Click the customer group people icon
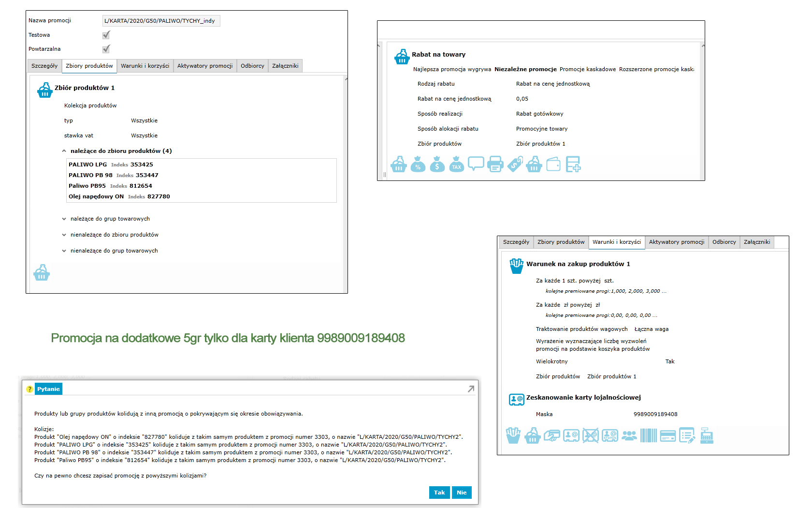 (629, 436)
